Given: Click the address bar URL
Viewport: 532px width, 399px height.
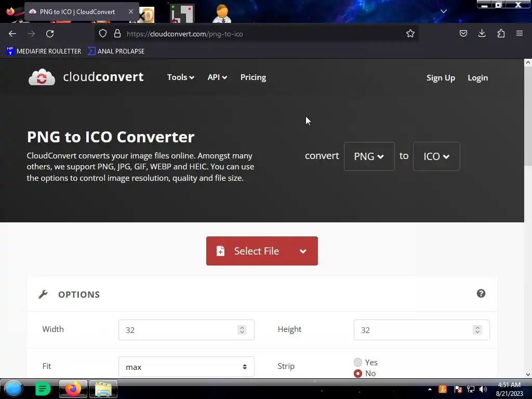Looking at the screenshot, I should click(185, 34).
